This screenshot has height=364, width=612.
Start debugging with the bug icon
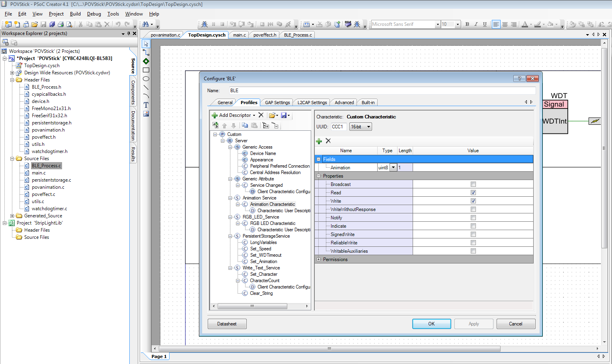(x=205, y=24)
